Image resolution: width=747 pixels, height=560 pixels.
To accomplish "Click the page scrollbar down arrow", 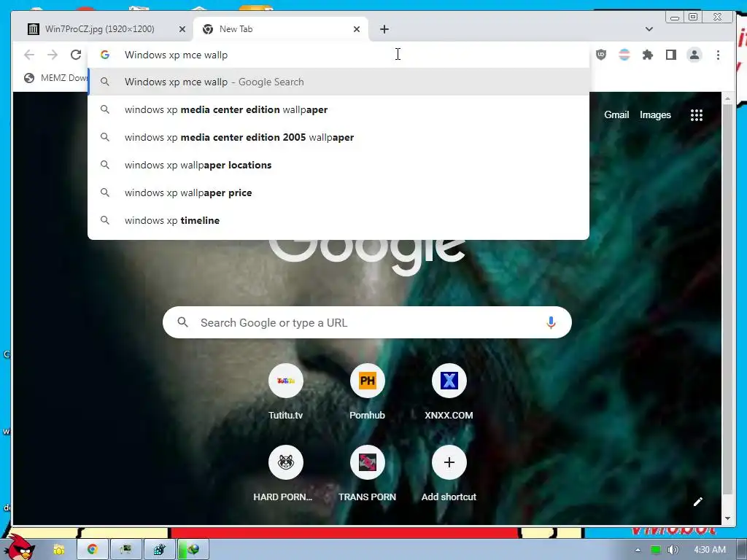I will pos(727,518).
